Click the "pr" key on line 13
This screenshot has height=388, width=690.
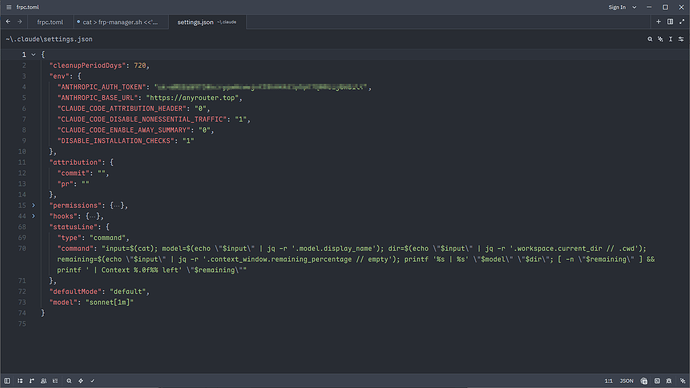[x=65, y=184]
